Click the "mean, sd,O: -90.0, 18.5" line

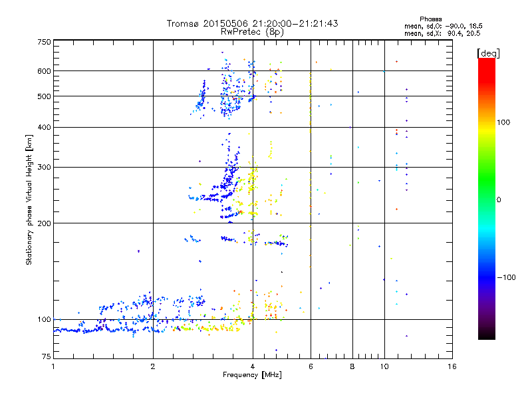click(x=443, y=26)
